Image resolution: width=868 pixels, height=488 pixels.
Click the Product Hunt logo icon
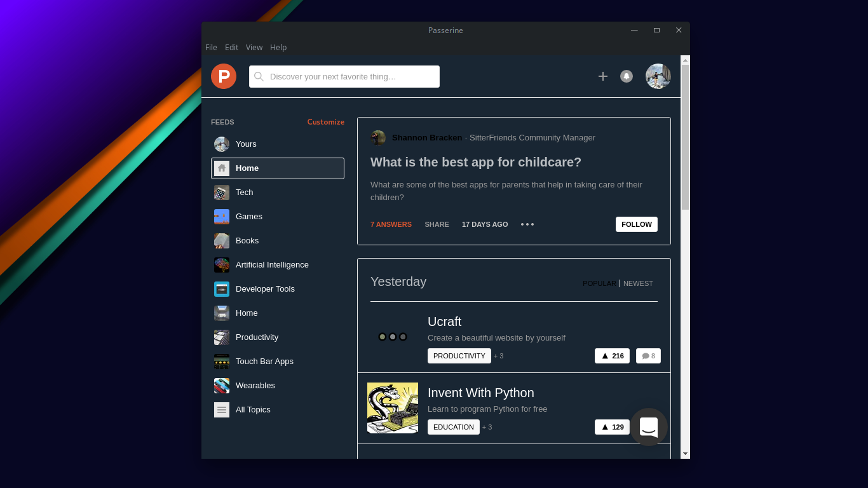[x=224, y=76]
